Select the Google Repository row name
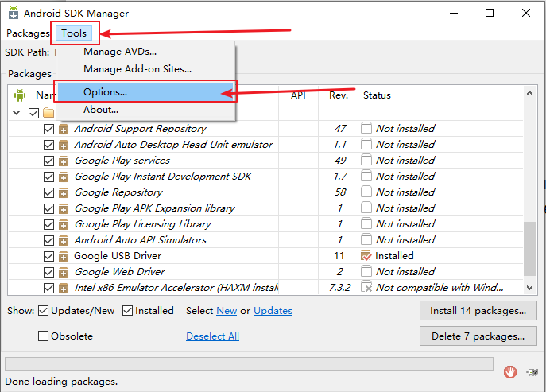546x392 pixels. coord(118,192)
